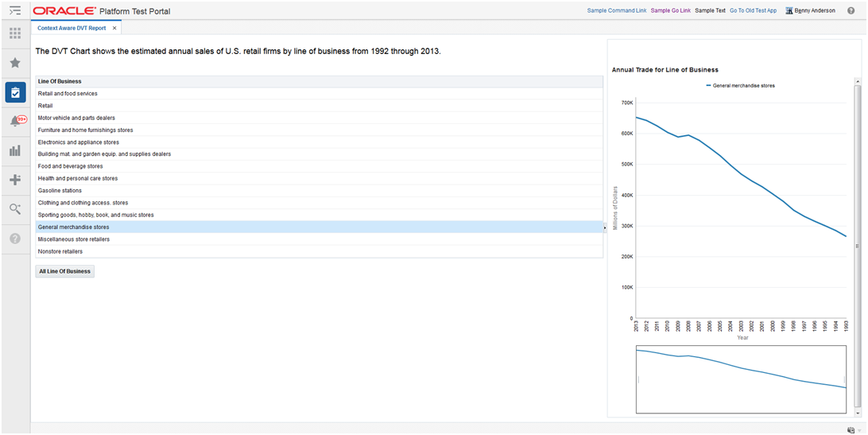Select Motor vehicle and parts dealers row
Screen dimensions: 868x435
coord(319,118)
